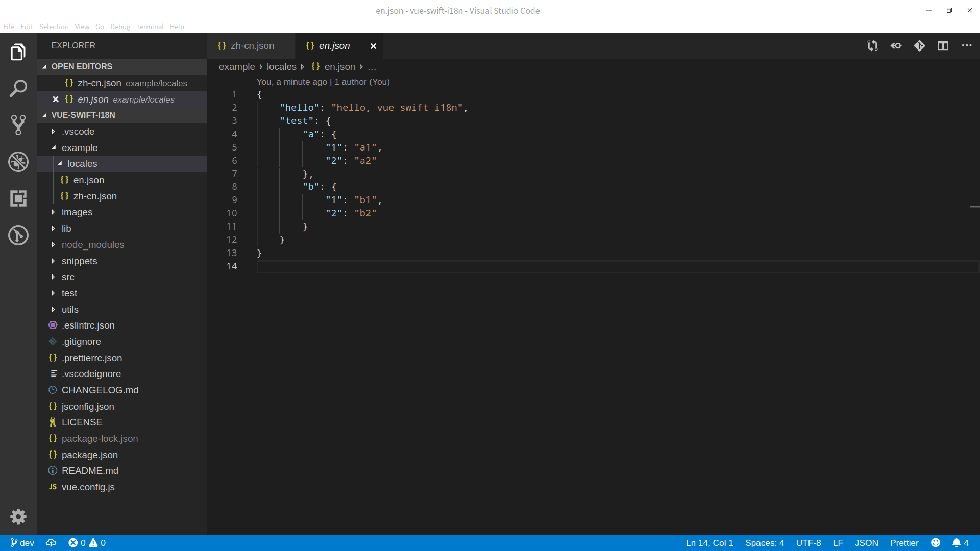Open package.json in the explorer
The width and height of the screenshot is (980, 551).
89,455
